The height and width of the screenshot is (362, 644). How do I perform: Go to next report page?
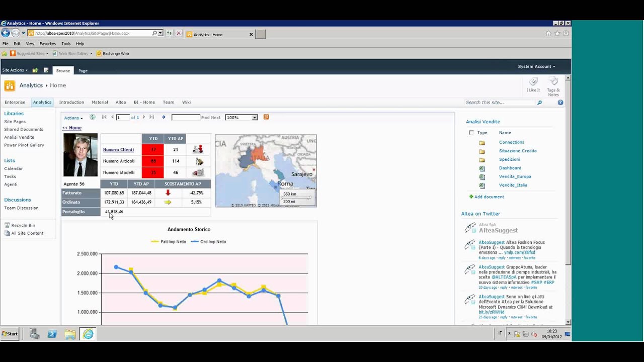click(x=143, y=117)
